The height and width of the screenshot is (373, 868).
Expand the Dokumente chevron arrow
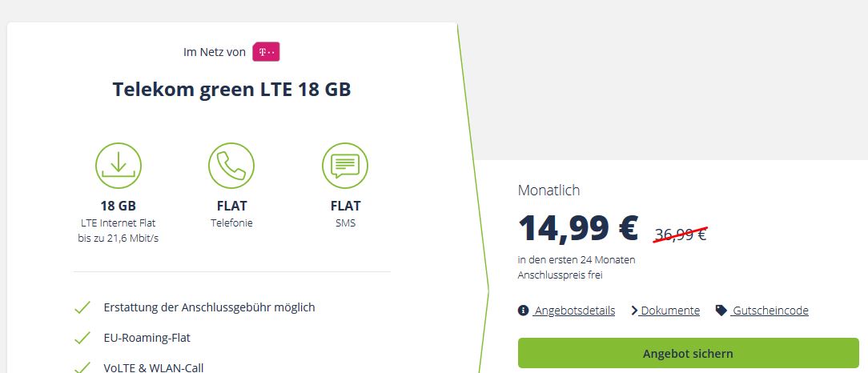634,311
